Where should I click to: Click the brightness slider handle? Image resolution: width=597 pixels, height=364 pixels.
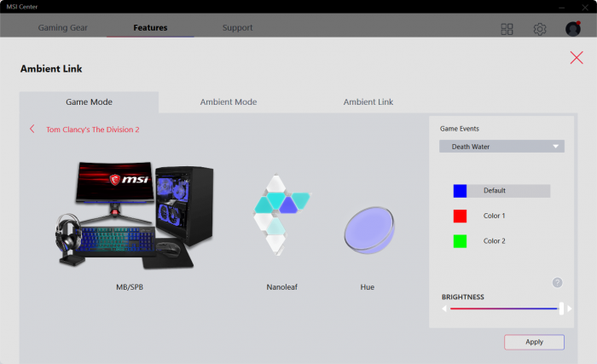click(561, 309)
